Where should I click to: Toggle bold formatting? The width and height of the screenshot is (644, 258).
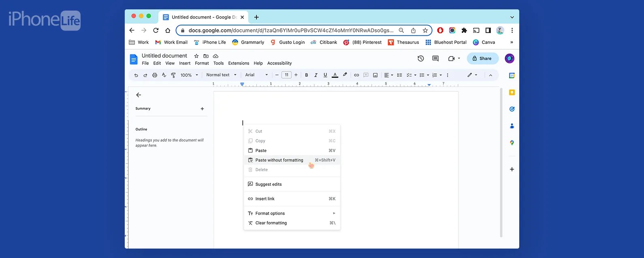(307, 75)
